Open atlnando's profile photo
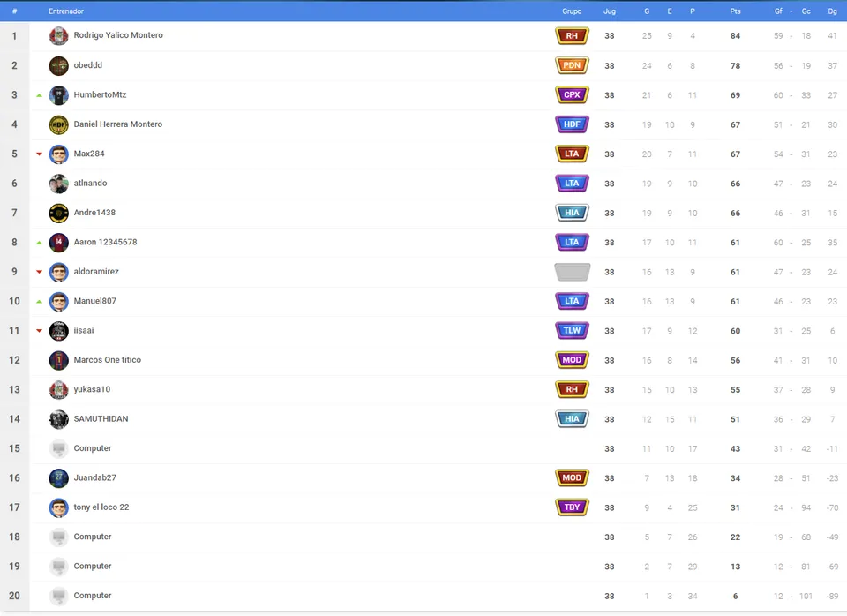 [x=58, y=184]
